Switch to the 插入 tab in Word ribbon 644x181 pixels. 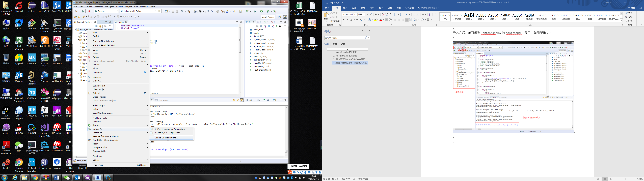345,8
